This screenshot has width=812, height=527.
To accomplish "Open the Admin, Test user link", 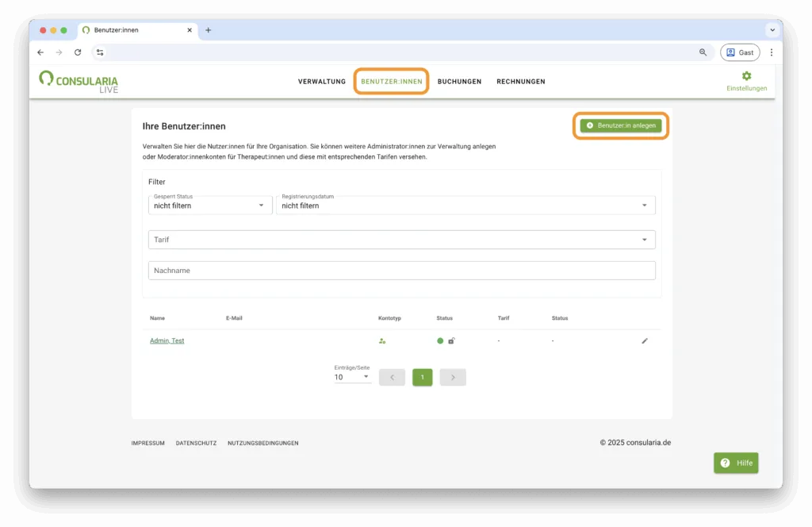I will [x=167, y=340].
